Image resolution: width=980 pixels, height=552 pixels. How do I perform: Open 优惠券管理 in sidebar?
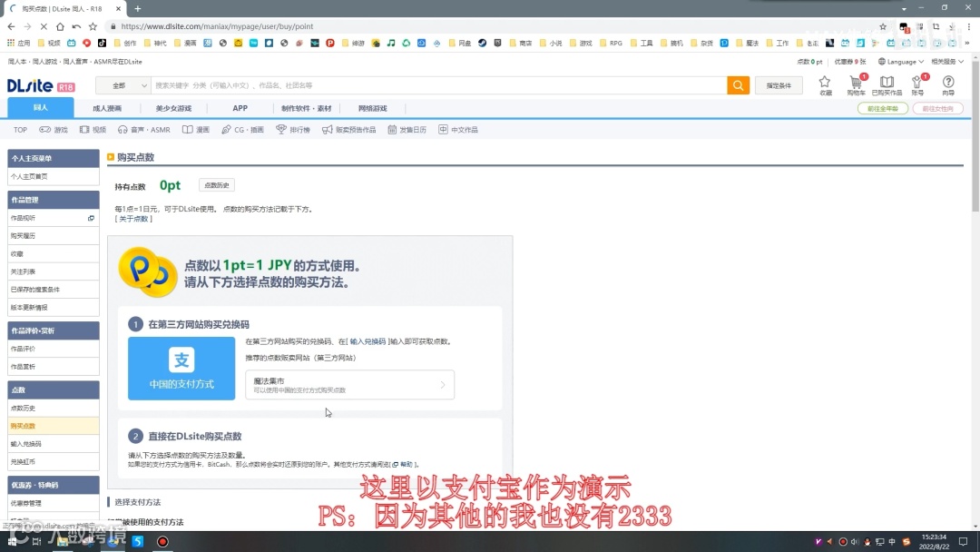[54, 503]
